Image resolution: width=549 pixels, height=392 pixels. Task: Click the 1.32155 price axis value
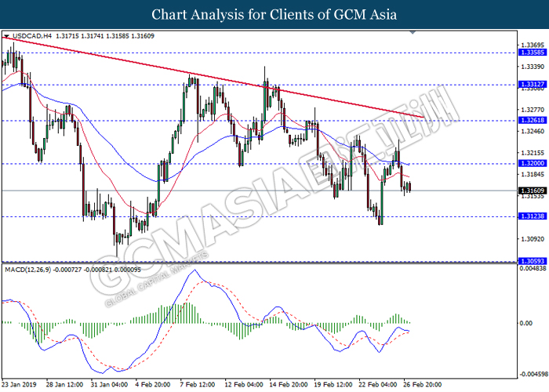click(533, 153)
